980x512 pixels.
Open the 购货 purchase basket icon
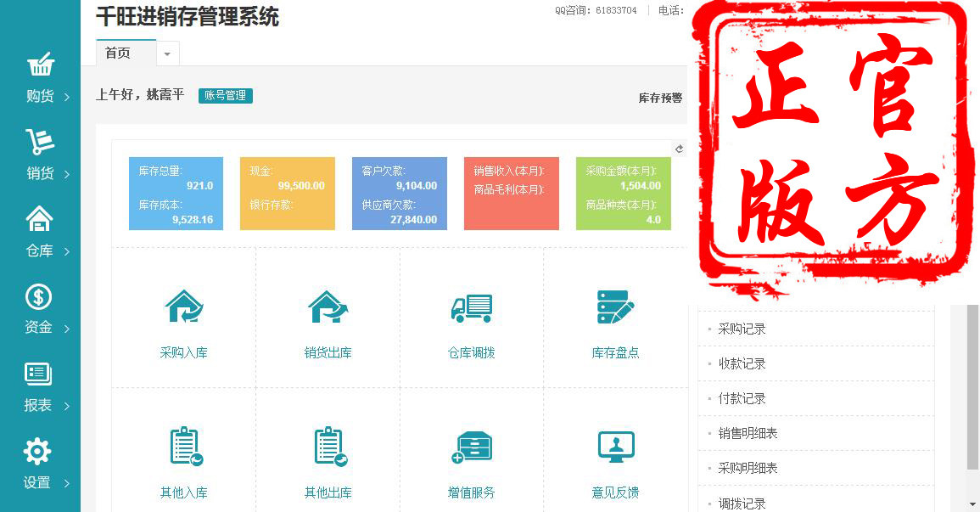click(41, 65)
